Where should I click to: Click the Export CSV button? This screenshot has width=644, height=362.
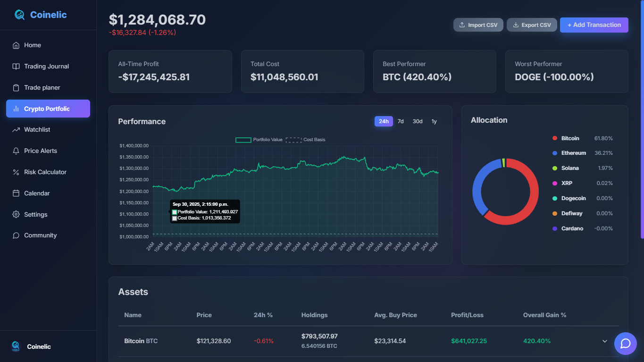coord(532,25)
